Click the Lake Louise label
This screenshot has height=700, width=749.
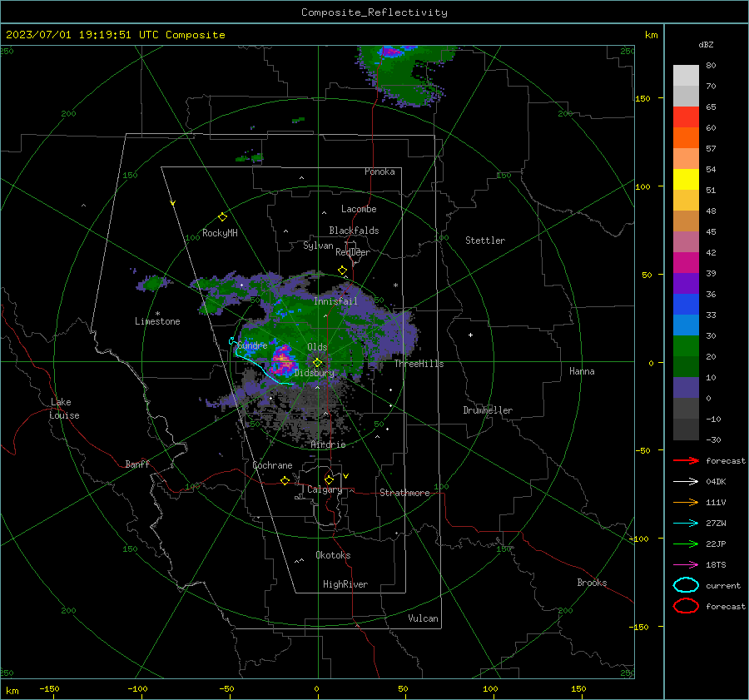[x=64, y=409]
